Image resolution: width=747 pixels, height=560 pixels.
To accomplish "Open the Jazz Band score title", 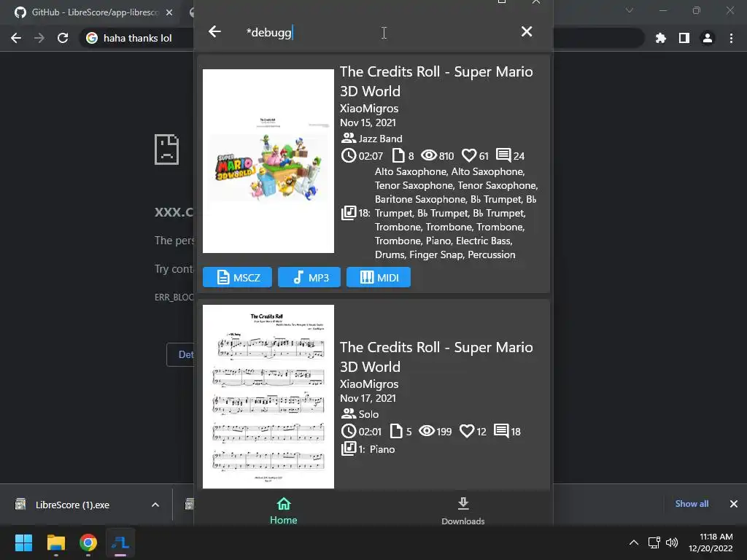I will point(436,82).
